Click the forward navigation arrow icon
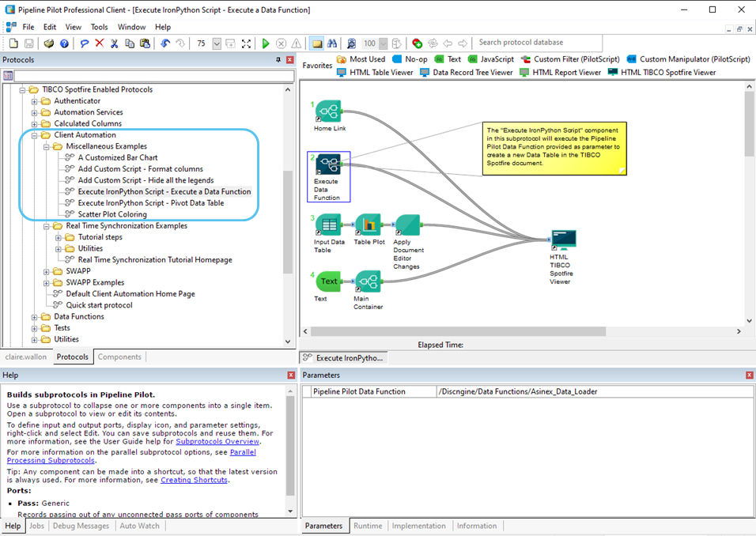 [463, 43]
